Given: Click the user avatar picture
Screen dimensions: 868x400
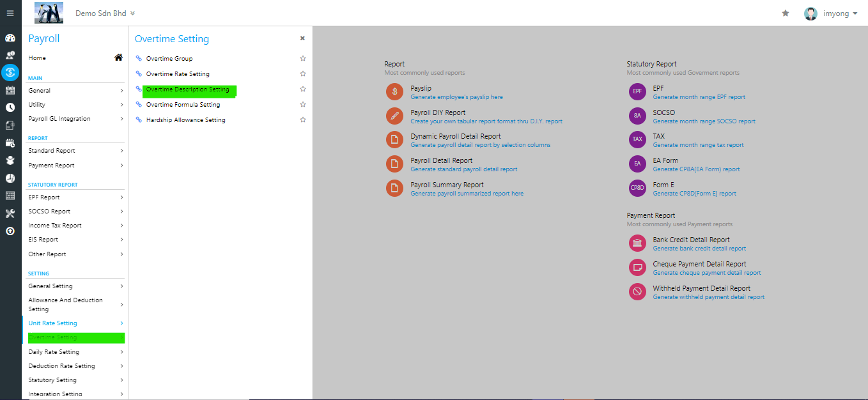Looking at the screenshot, I should [810, 13].
